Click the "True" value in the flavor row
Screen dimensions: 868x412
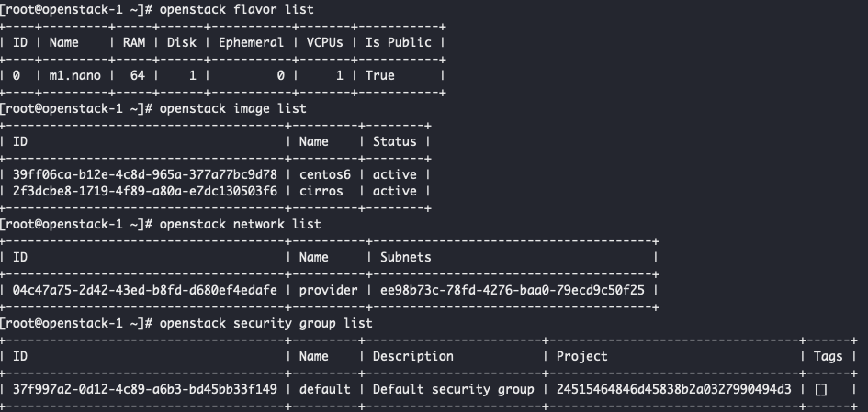379,75
